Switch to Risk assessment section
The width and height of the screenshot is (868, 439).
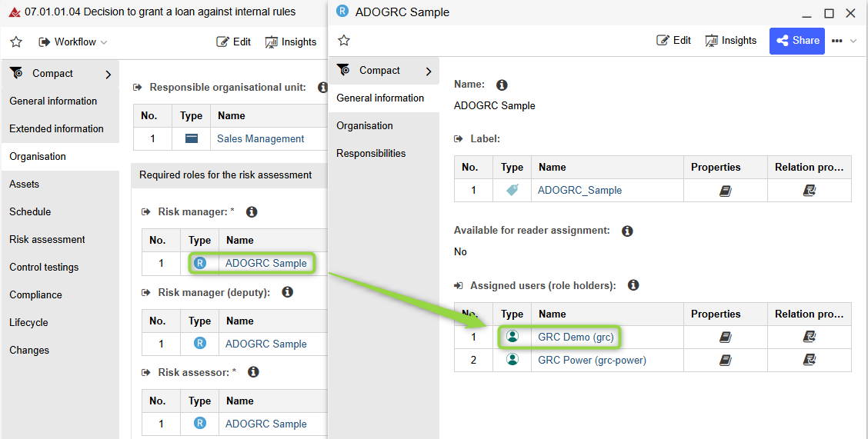click(47, 239)
